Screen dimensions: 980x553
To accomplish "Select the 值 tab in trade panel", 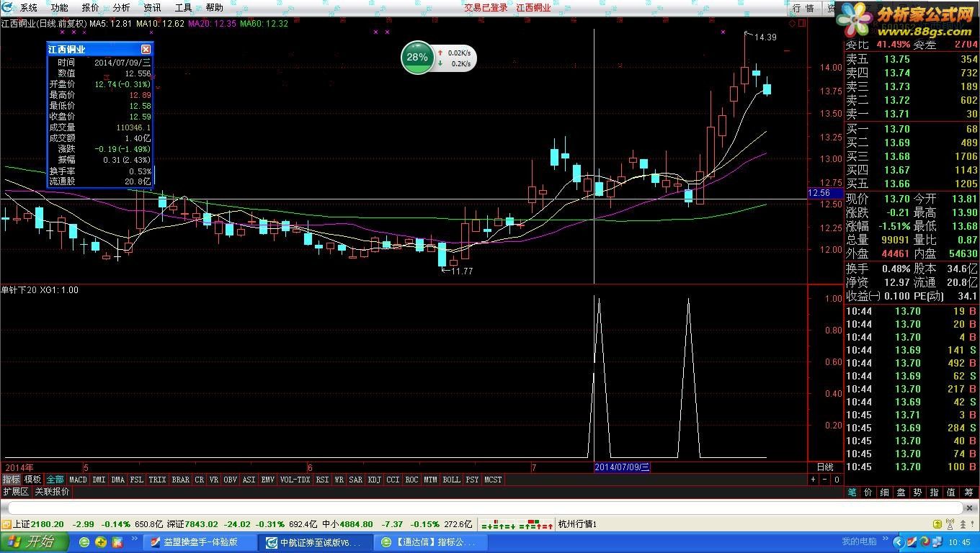I will (951, 493).
